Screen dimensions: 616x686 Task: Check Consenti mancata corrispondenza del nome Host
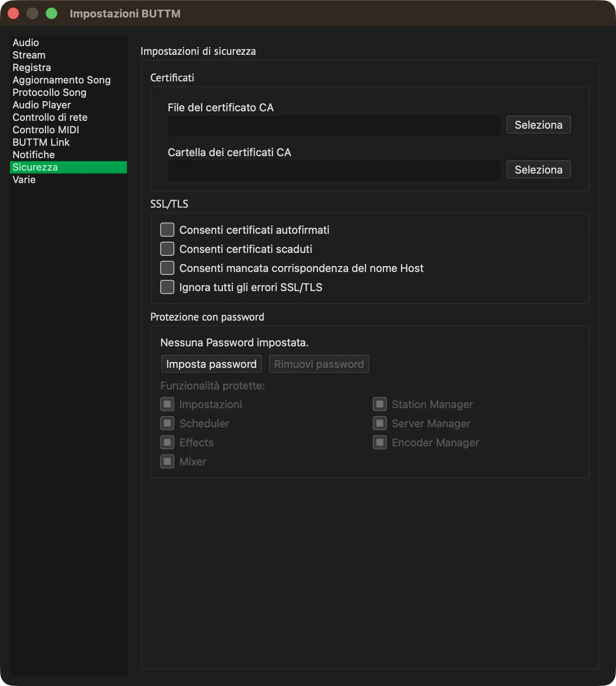pyautogui.click(x=167, y=268)
